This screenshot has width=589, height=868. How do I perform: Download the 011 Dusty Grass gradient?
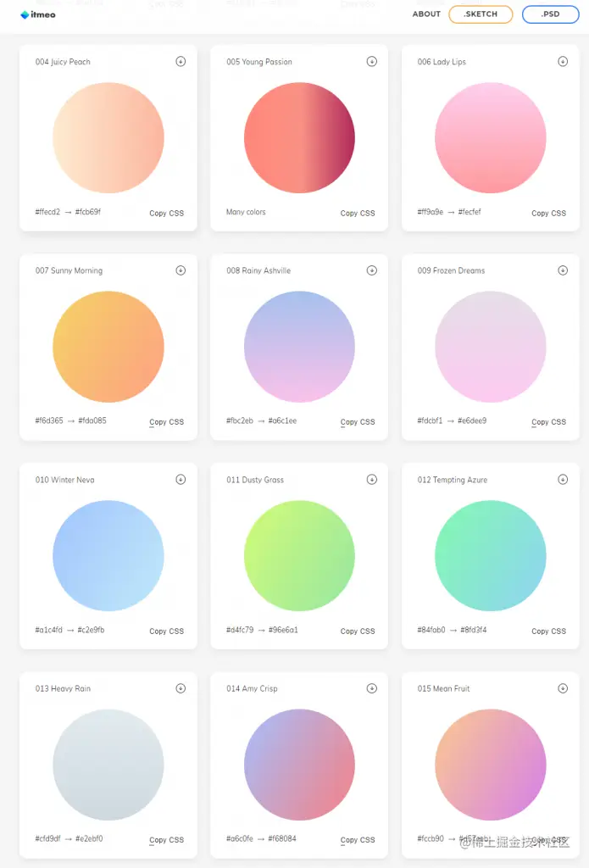[372, 480]
